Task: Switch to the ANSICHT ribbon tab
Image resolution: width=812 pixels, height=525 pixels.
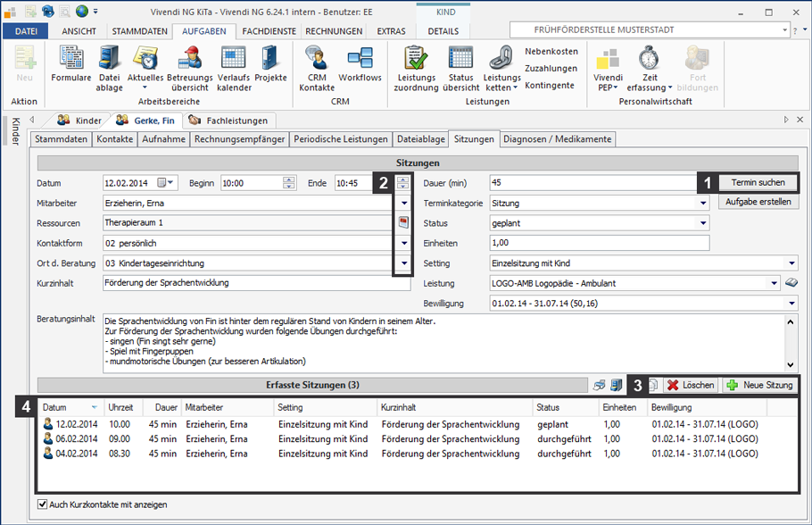Action: [x=79, y=31]
